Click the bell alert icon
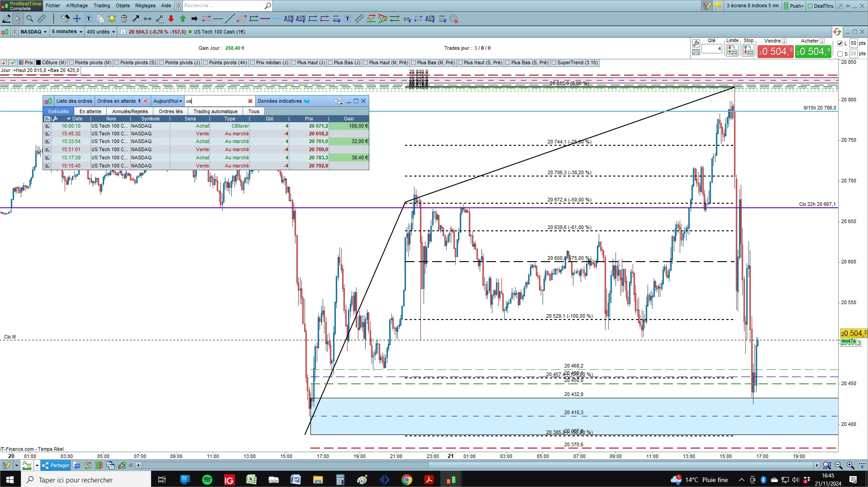This screenshot has height=487, width=868. 112,19
